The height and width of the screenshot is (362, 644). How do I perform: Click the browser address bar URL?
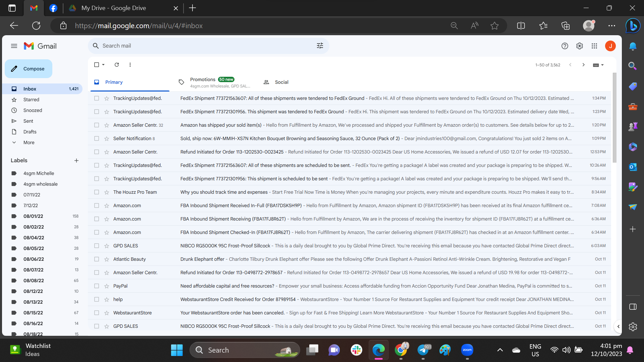pyautogui.click(x=139, y=26)
